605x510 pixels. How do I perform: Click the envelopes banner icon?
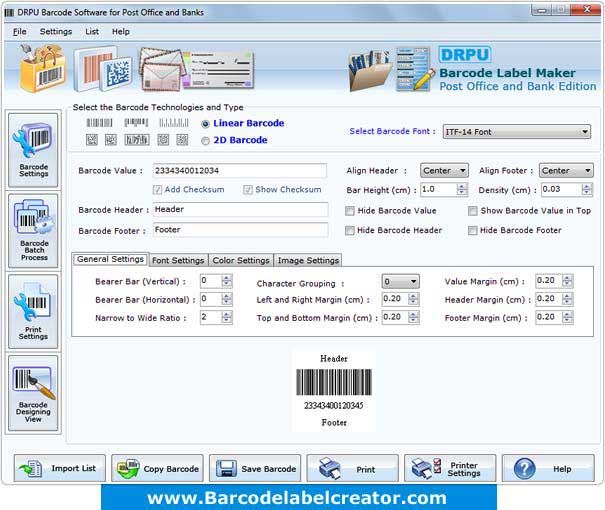pyautogui.click(x=160, y=69)
